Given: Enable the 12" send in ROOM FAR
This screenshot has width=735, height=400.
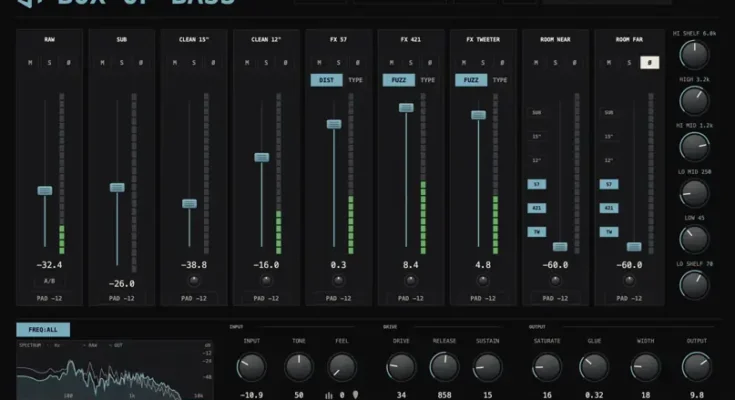Looking at the screenshot, I should 609,160.
